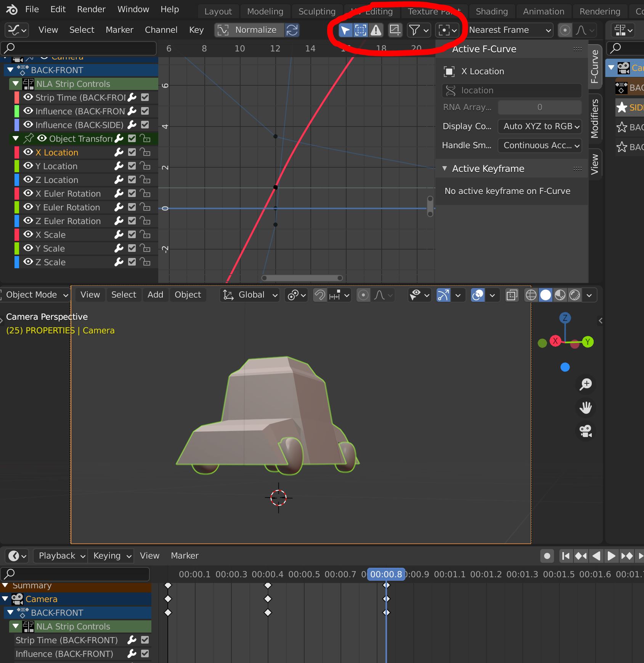Click the zoom magnifier gizmo in viewport

585,384
